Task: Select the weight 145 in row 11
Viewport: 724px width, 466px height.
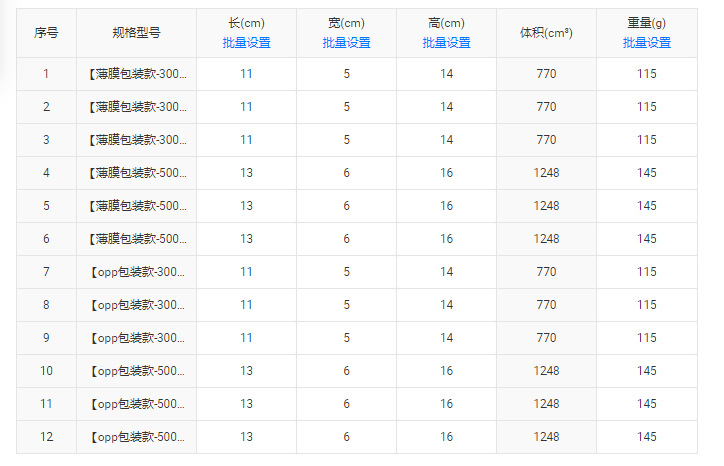Action: tap(646, 404)
